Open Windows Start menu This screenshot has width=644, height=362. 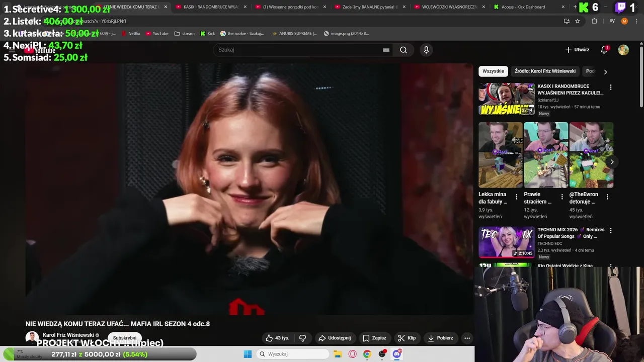(x=247, y=354)
